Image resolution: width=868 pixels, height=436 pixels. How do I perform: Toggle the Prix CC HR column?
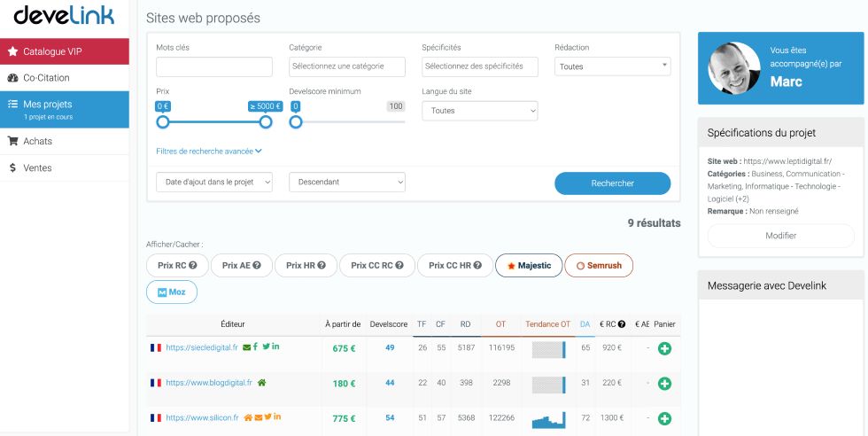pos(455,265)
